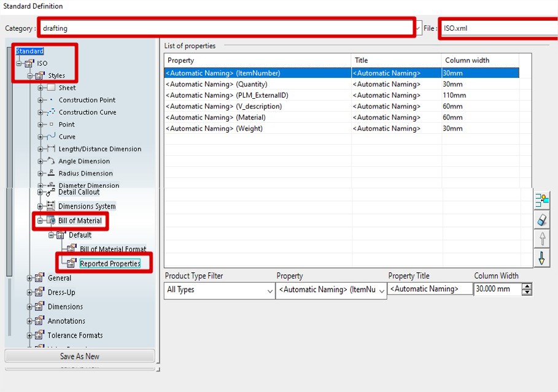Increase Column Width with spinner up arrow
The width and height of the screenshot is (558, 392).
pyautogui.click(x=527, y=286)
